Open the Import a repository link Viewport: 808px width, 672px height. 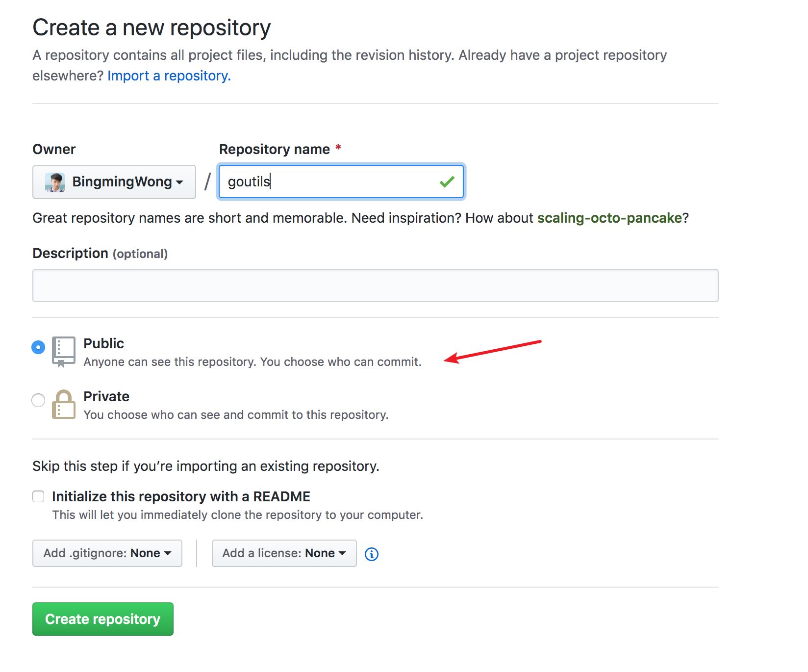pos(169,76)
